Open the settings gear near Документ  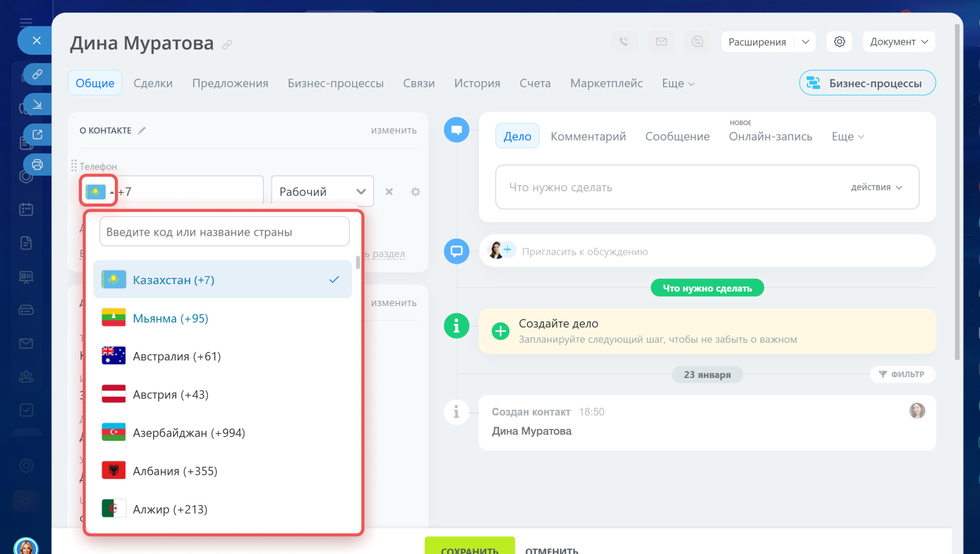839,42
